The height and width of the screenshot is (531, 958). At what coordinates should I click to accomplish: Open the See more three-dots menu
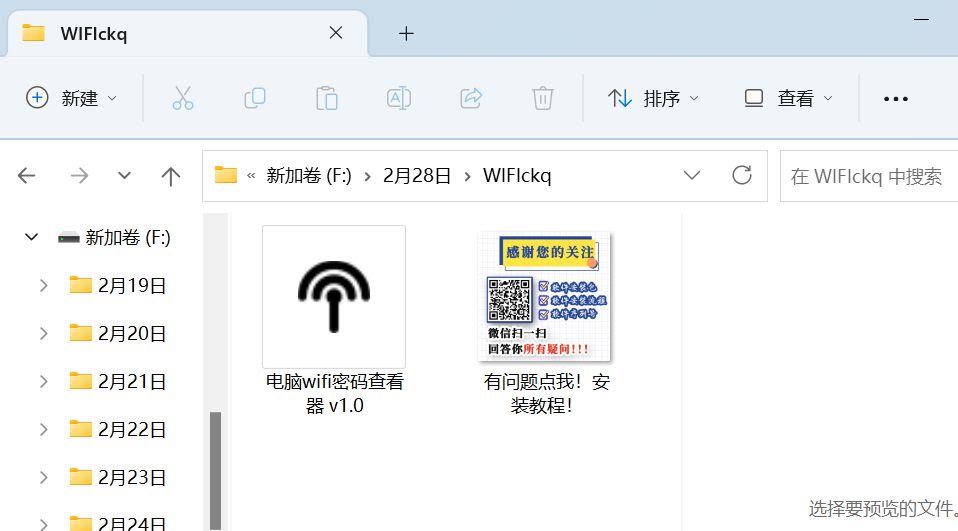(x=896, y=98)
